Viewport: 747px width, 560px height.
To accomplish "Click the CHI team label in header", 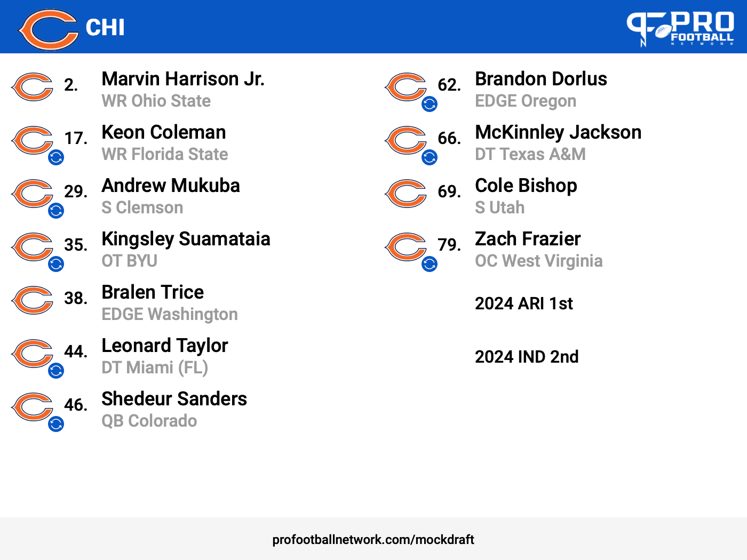I will tap(105, 28).
